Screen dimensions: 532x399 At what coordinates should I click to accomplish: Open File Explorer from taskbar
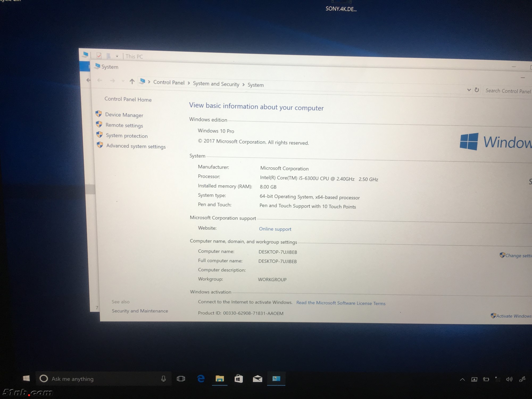(x=220, y=379)
